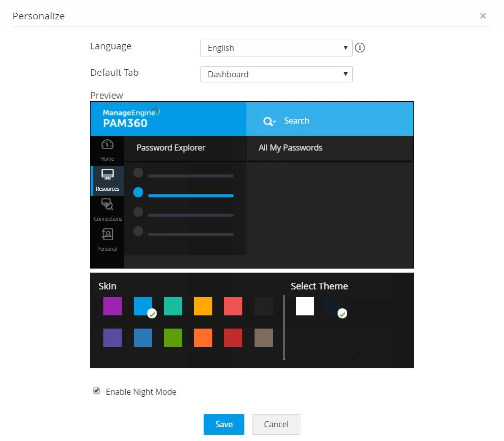Click the highlighted blue list item in preview

[x=183, y=193]
